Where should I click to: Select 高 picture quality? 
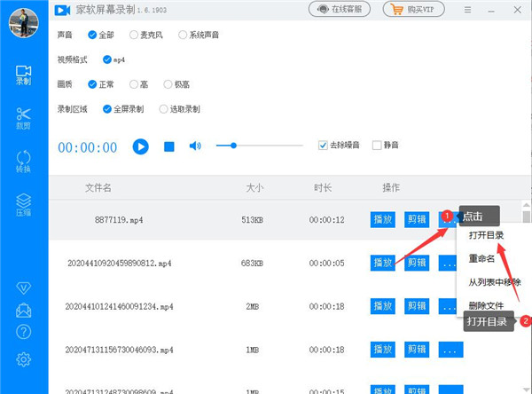pos(139,84)
